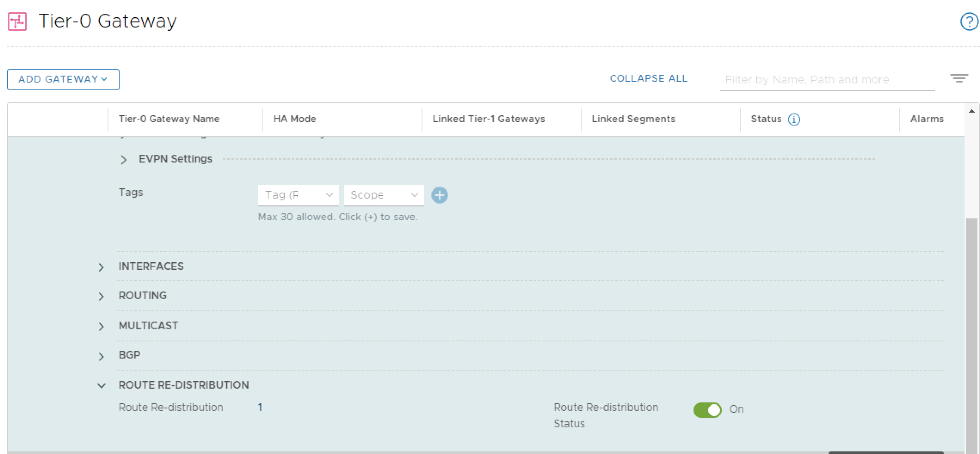Screen dimensions: 980x454
Task: Click the Status info icon
Action: tap(794, 120)
